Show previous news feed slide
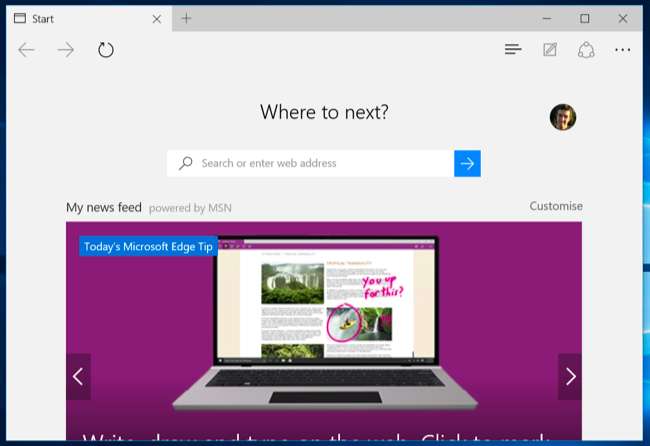This screenshot has height=446, width=650. coord(78,376)
